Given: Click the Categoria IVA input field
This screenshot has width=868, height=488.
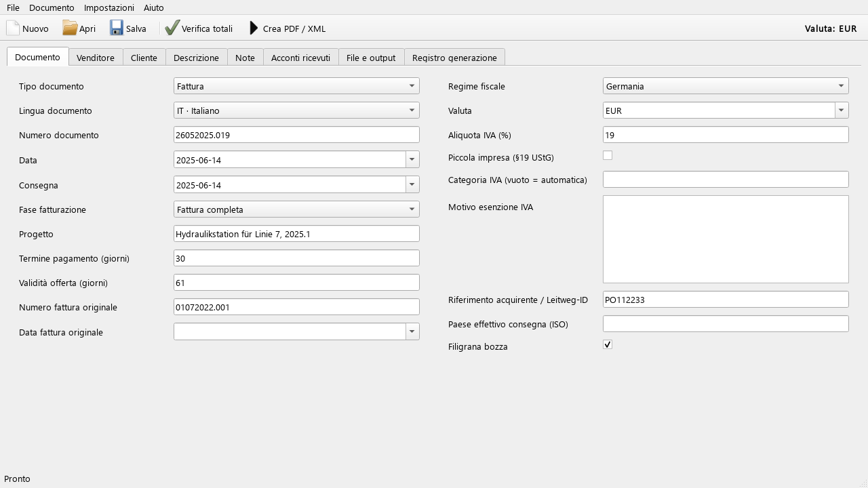Looking at the screenshot, I should tap(726, 180).
